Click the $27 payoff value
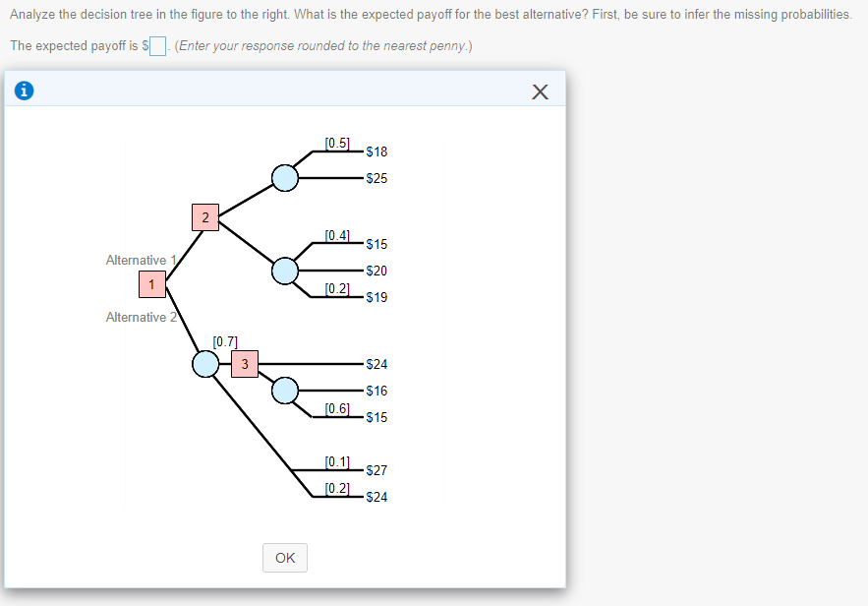 click(378, 470)
